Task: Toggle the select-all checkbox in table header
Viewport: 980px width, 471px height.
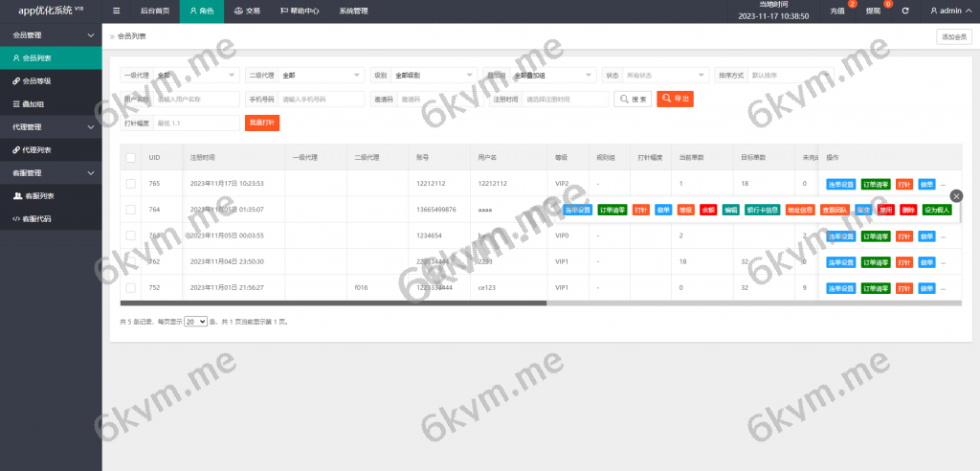Action: point(131,157)
